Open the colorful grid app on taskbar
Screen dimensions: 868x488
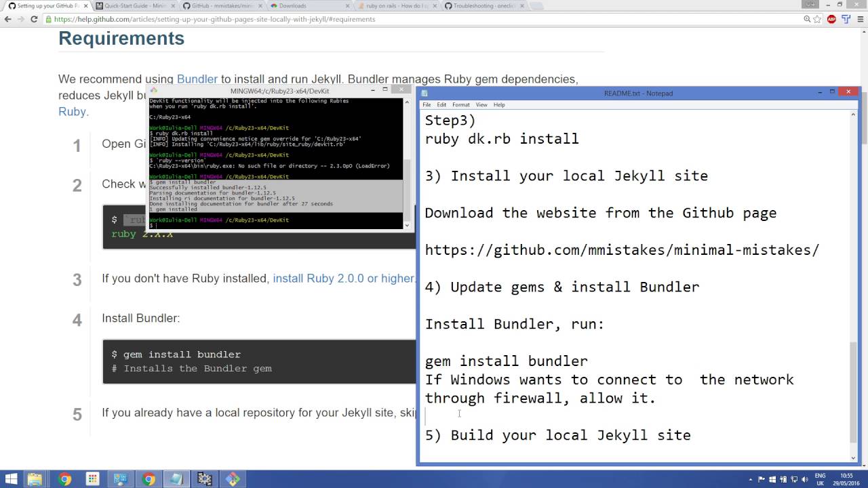coord(92,479)
